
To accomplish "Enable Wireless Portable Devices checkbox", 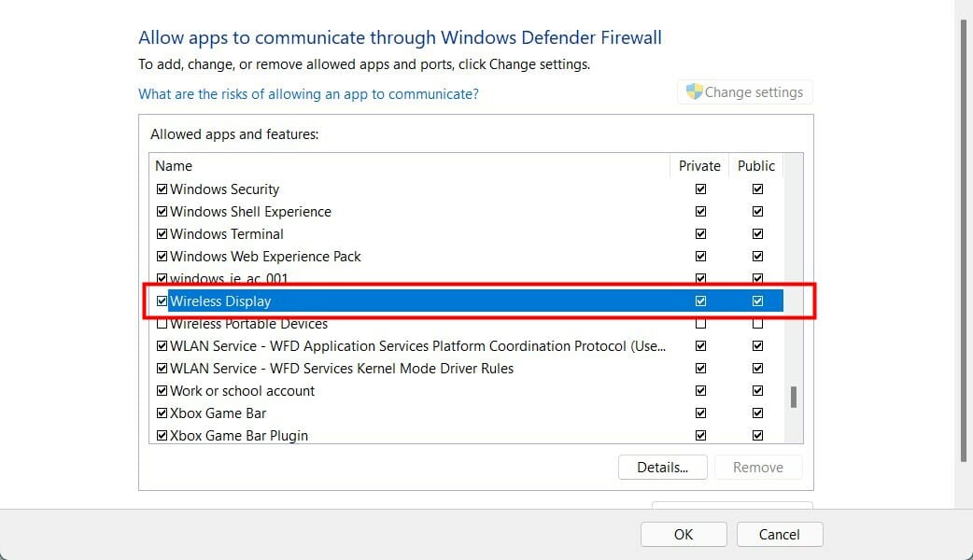I will point(162,324).
